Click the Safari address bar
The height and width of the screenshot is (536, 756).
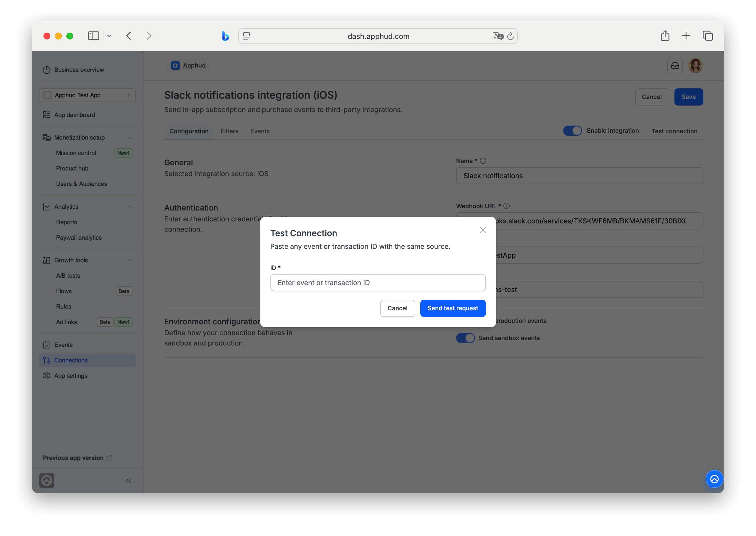tap(378, 36)
